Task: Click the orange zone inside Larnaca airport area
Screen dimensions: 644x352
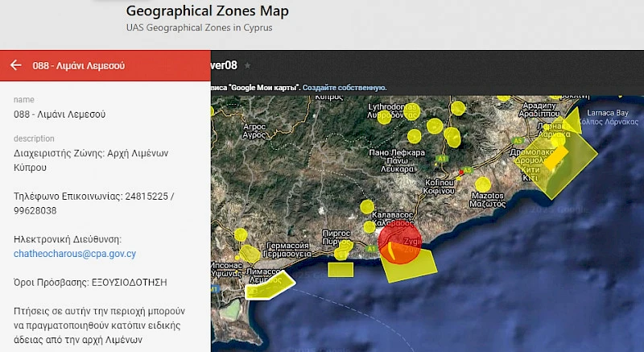Action: [555, 158]
